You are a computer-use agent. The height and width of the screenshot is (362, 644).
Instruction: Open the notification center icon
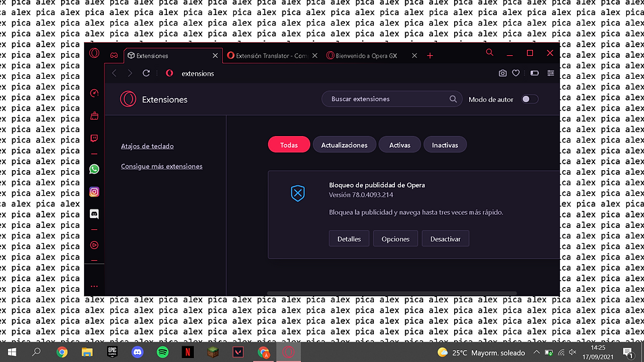coord(628,352)
